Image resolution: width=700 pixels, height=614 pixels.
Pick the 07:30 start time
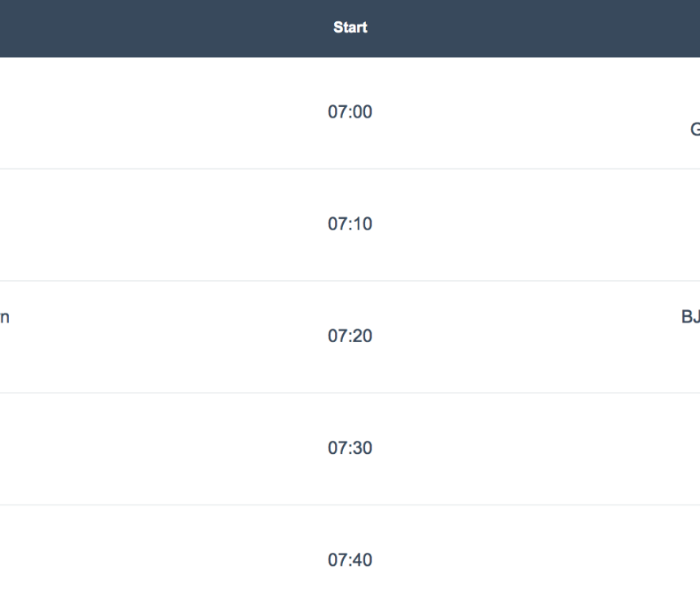tap(350, 448)
